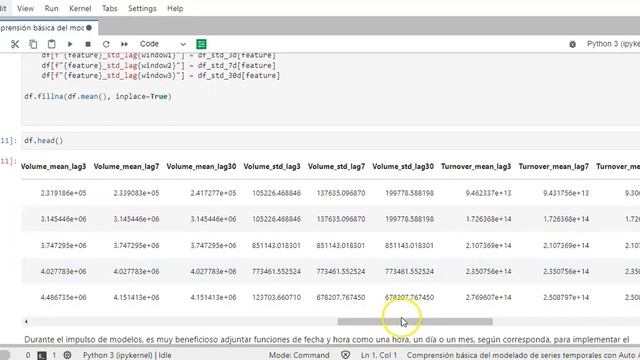Select the cell value 2.319186e+05
The height and width of the screenshot is (360, 640).
coord(63,193)
